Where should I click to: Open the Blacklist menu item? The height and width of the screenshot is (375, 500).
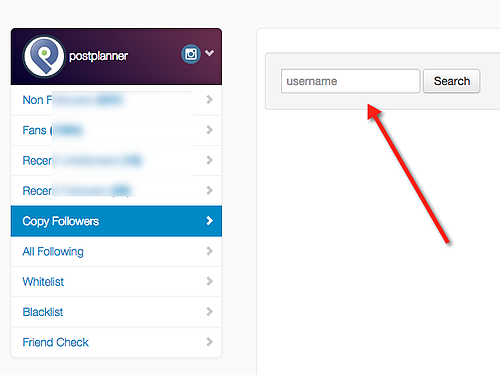pos(116,312)
